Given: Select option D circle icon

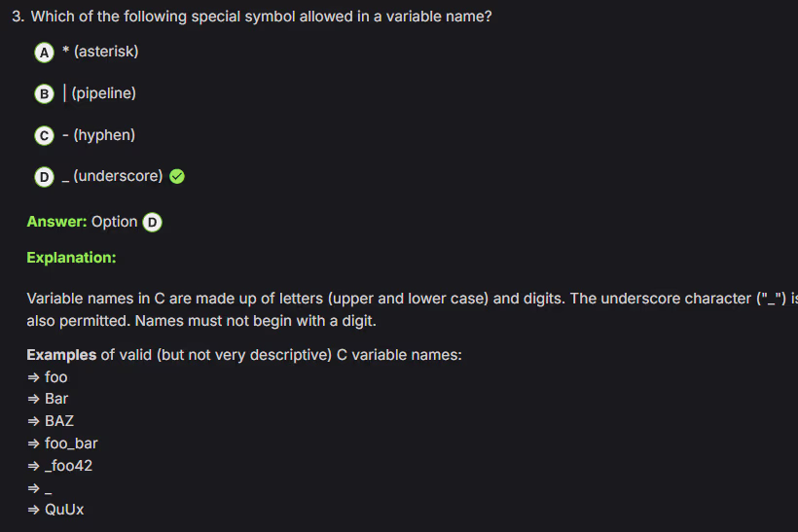Looking at the screenshot, I should [44, 177].
